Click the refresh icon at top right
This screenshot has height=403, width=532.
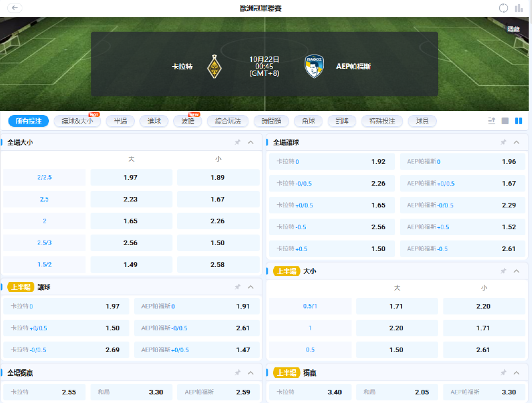coord(504,8)
